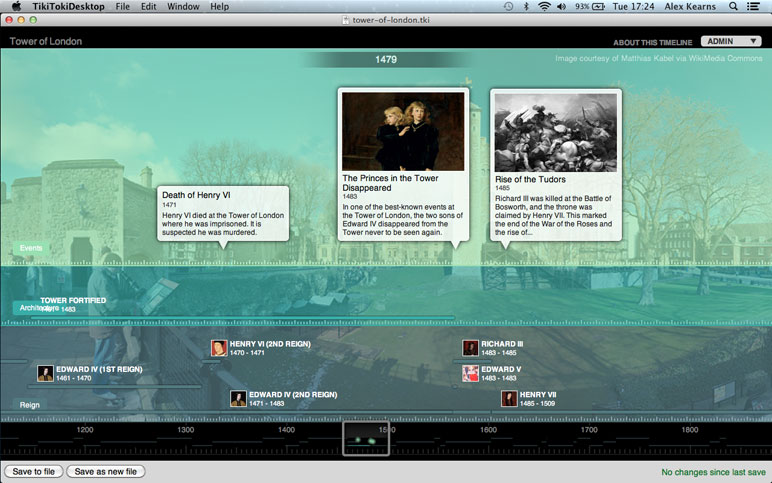The image size is (772, 483).
Task: Click the Richard III portrait icon
Action: click(470, 348)
